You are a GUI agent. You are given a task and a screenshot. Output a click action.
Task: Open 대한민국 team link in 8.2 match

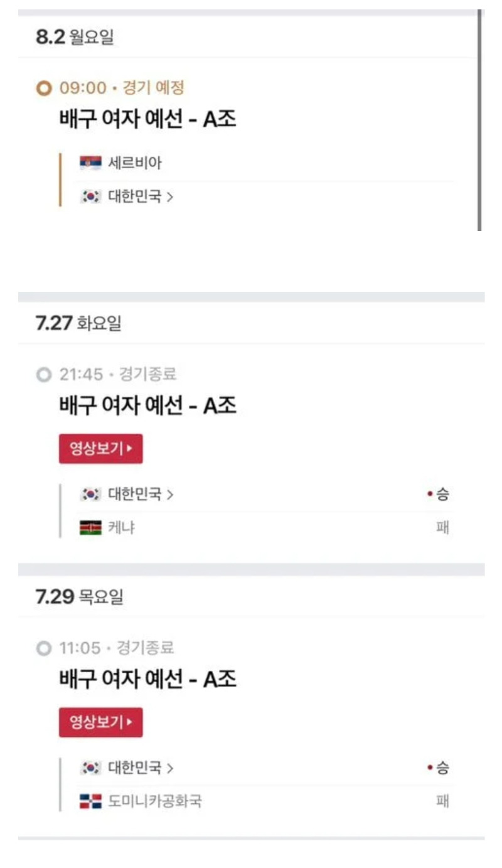point(141,196)
